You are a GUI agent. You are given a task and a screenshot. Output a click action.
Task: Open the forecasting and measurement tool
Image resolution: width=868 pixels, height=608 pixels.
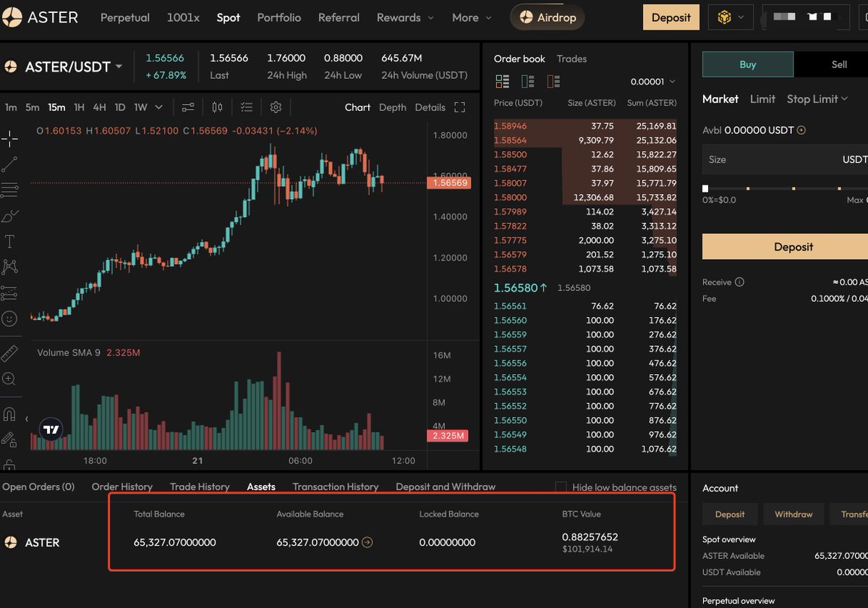click(9, 293)
